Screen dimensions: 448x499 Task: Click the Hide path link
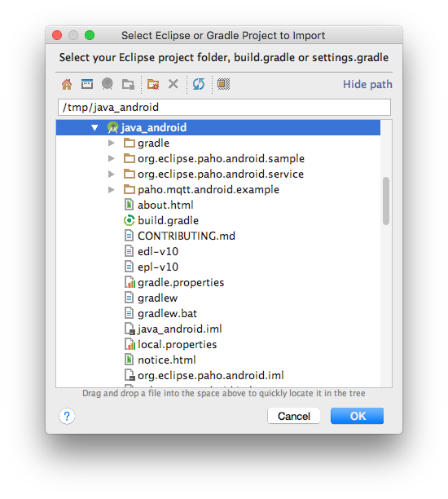367,84
